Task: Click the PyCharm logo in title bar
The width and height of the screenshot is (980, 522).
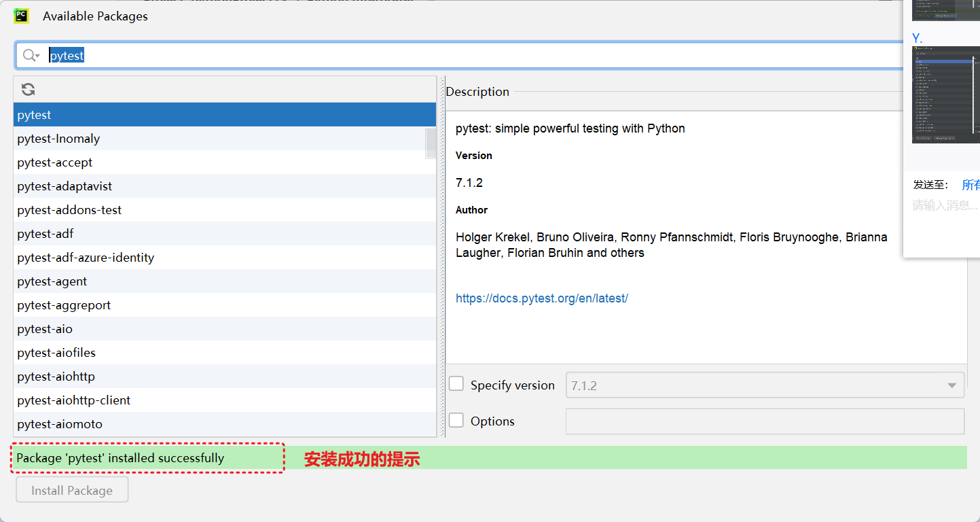Action: click(x=21, y=16)
